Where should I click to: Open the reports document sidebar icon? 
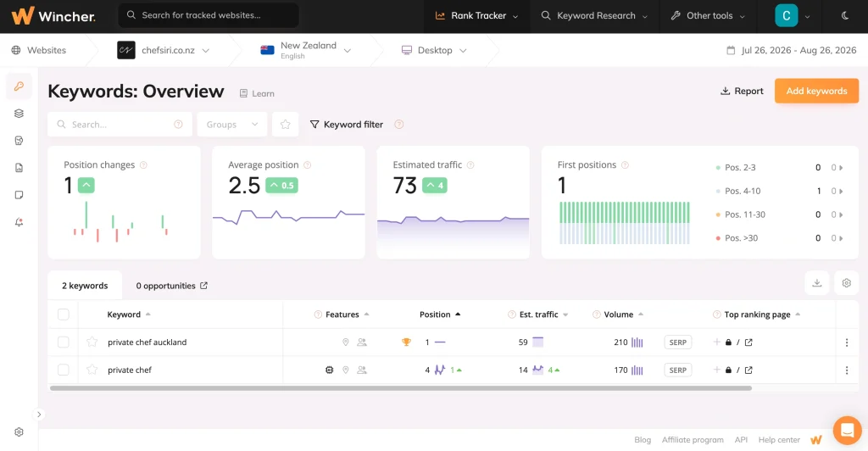[x=19, y=168]
